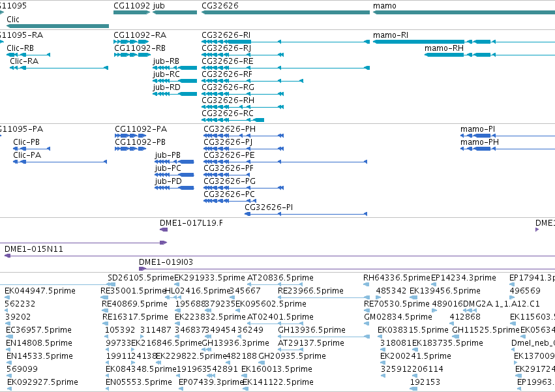Click BAC clone DME1-019I03
Image resolution: width=555 pixels, height=392 pixels.
tap(347, 269)
